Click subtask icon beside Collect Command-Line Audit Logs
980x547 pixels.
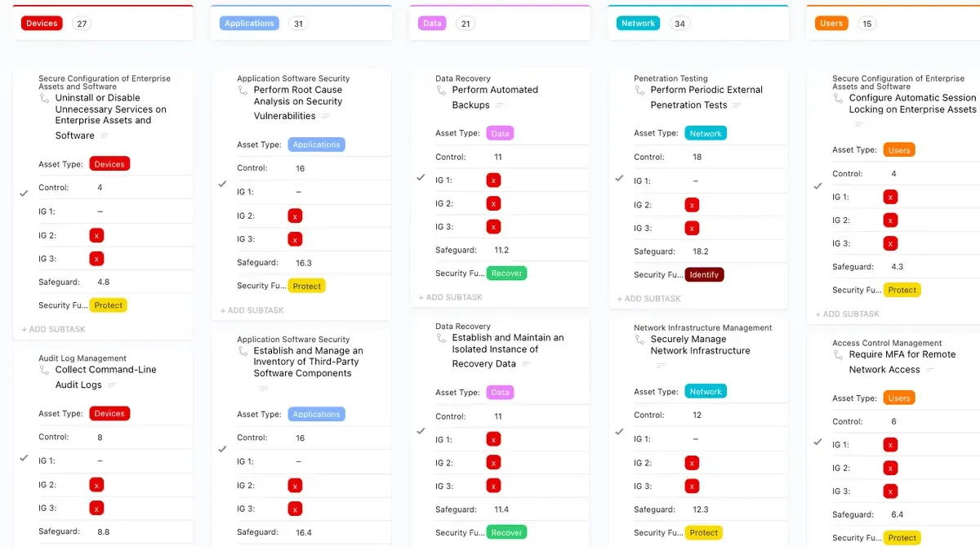pos(44,371)
